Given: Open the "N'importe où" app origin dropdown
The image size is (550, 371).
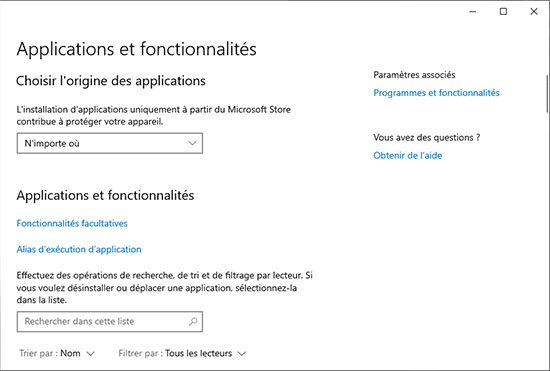Looking at the screenshot, I should coord(110,143).
